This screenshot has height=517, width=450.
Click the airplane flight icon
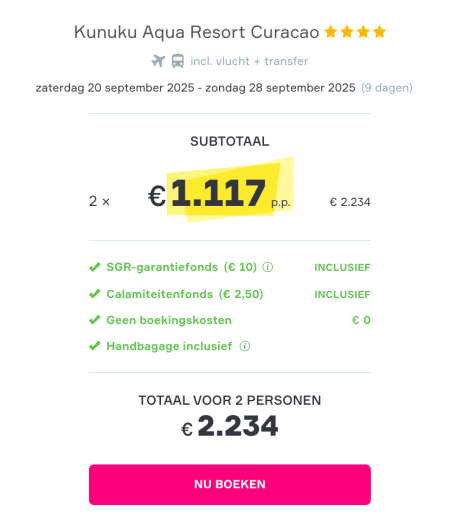(x=158, y=61)
